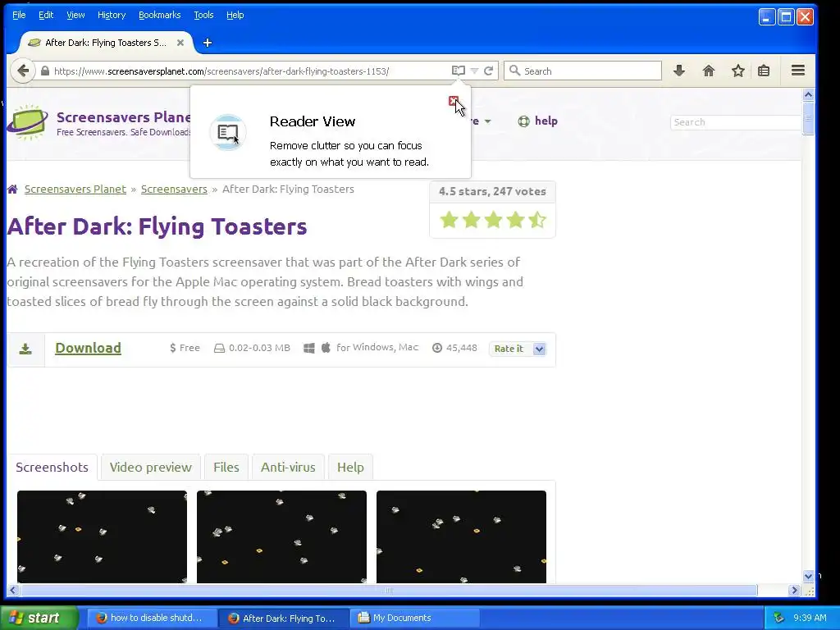Open the first flying toasters screenshot

pos(102,536)
